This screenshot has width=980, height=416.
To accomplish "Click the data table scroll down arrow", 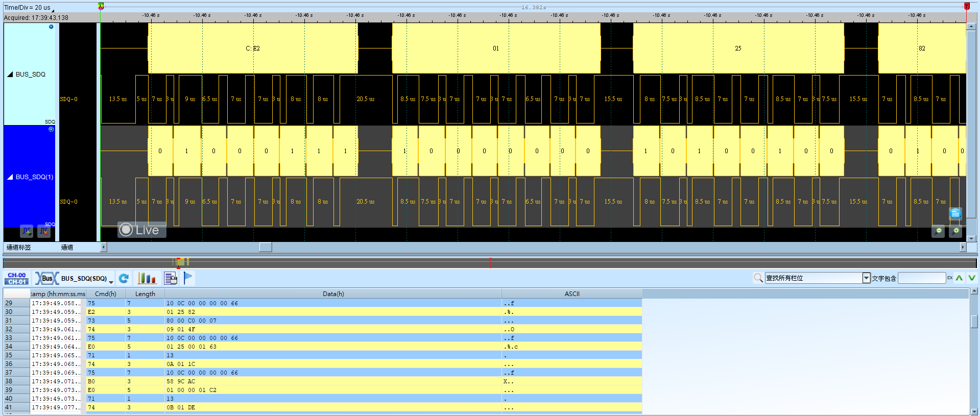I will click(x=974, y=411).
